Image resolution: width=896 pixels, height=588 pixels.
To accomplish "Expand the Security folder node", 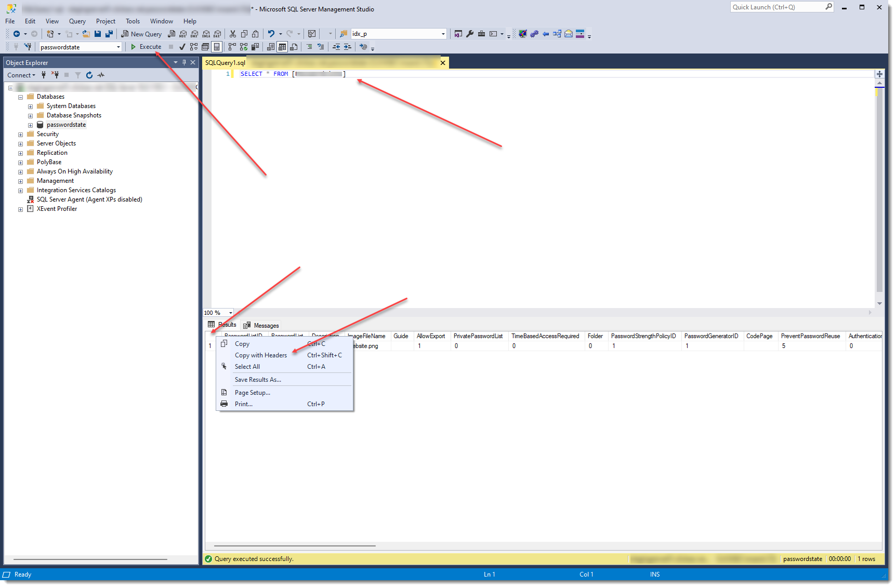I will [x=20, y=135].
